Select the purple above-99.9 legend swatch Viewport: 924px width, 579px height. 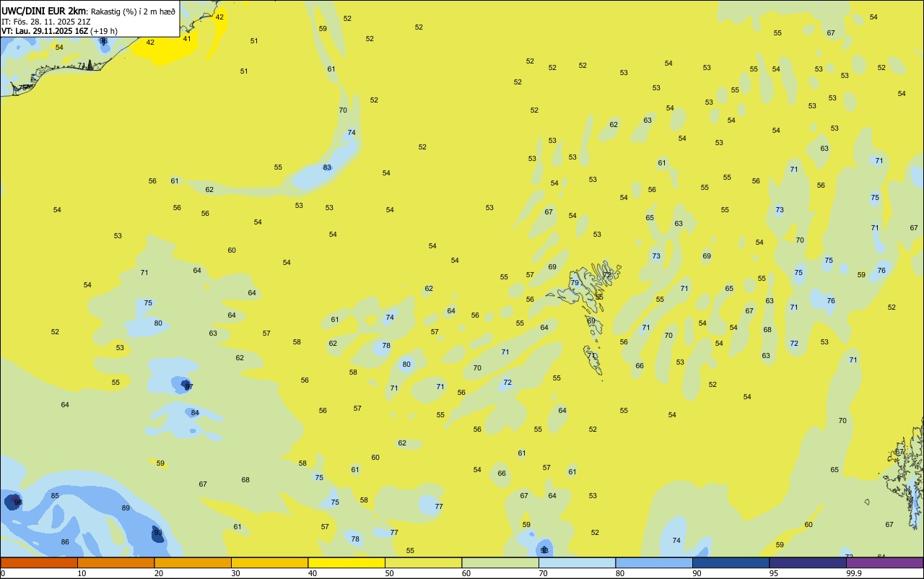coord(884,562)
